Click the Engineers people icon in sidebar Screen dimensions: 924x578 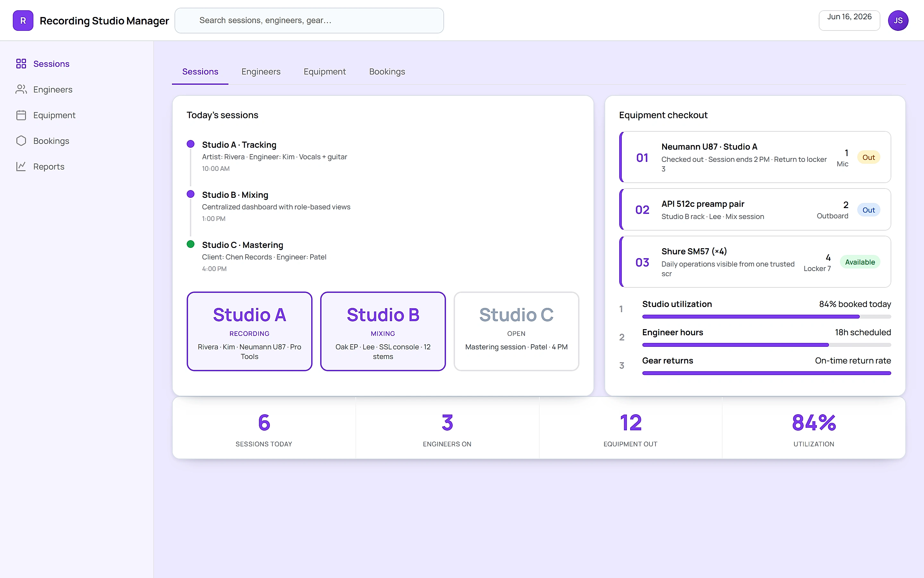[21, 89]
